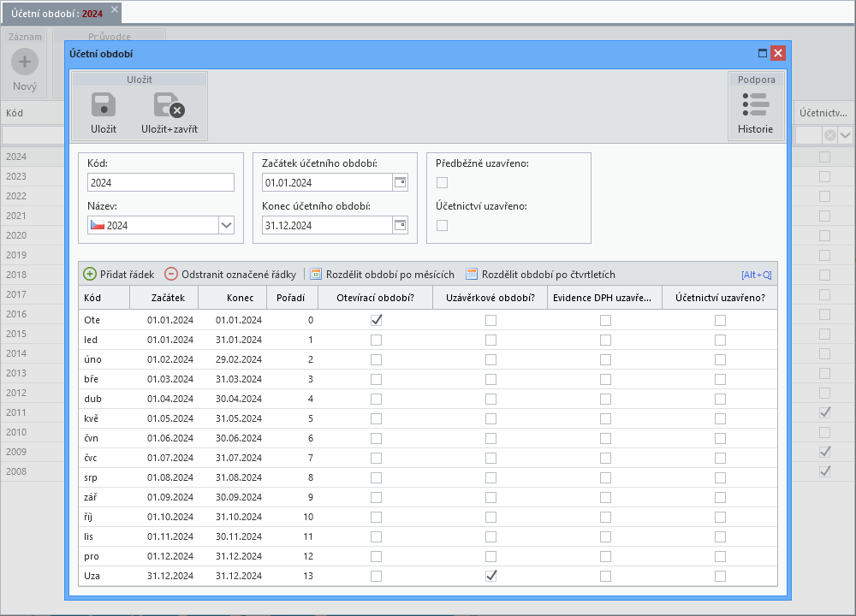
Task: Select the dub row code cell
Action: [x=104, y=399]
